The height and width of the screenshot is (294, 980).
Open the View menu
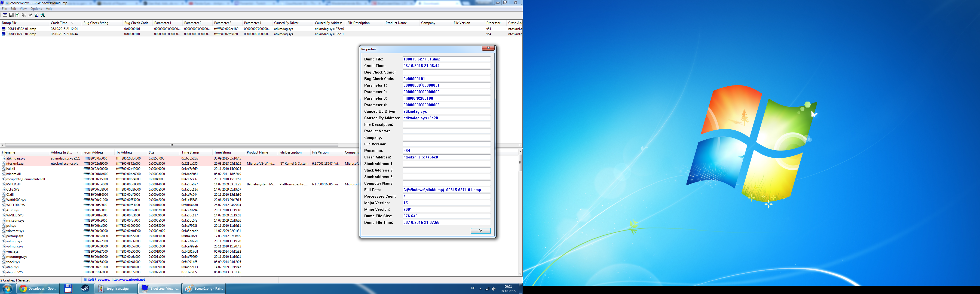click(23, 9)
